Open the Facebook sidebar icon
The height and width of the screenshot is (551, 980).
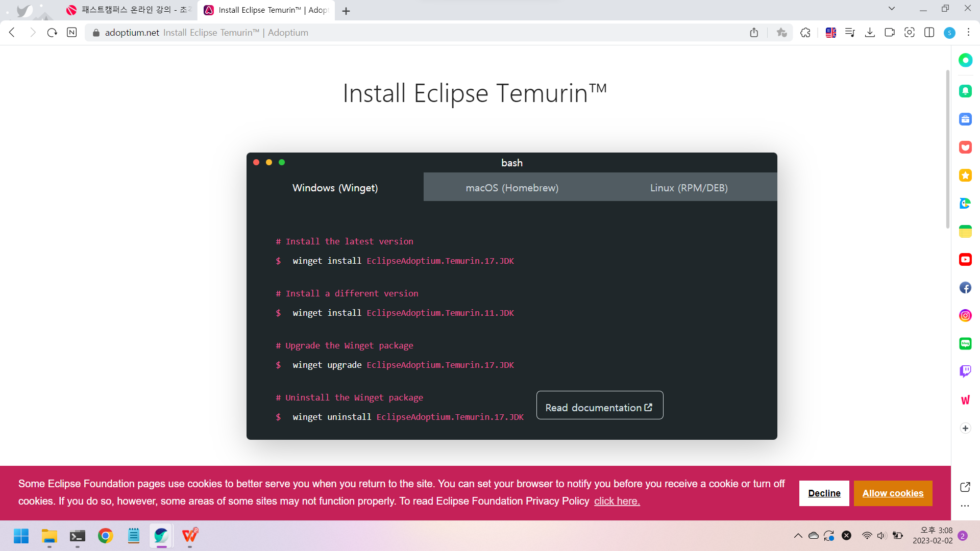(x=965, y=288)
